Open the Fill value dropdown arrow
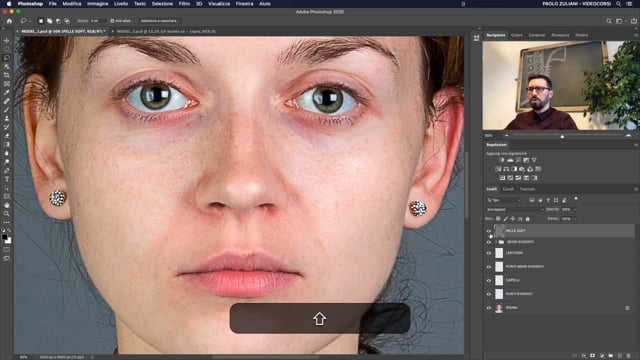This screenshot has width=640, height=360. [575, 219]
